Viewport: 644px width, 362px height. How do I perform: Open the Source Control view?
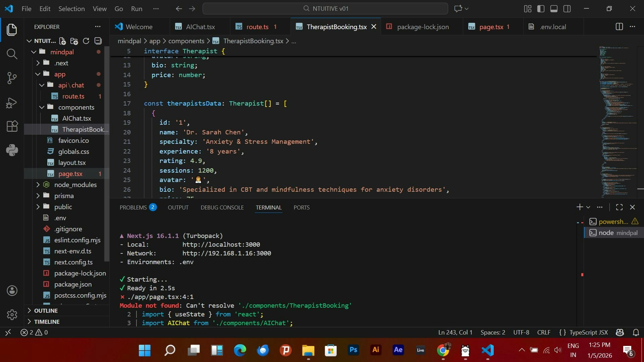12,78
